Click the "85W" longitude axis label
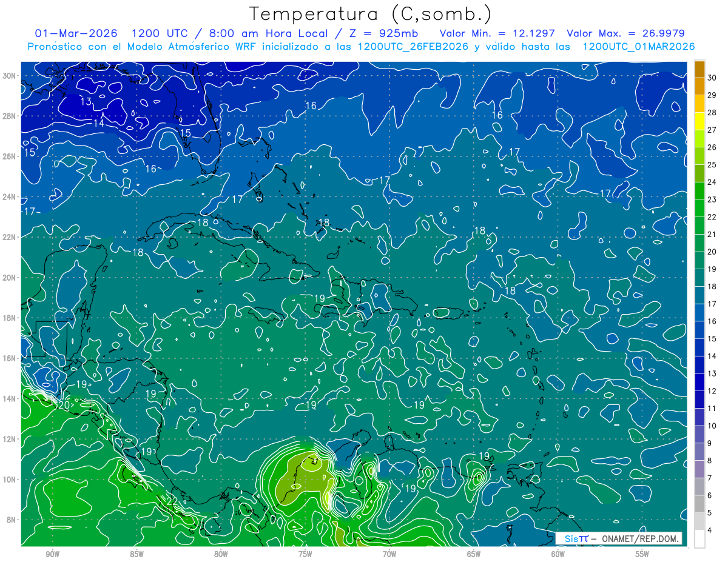Viewport: 728px width, 562px height. [x=136, y=554]
